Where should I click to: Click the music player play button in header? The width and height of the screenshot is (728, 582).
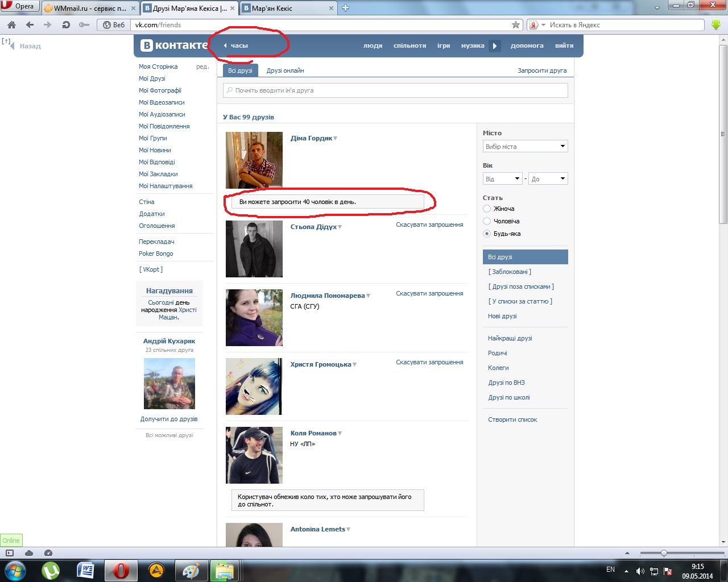pyautogui.click(x=495, y=46)
